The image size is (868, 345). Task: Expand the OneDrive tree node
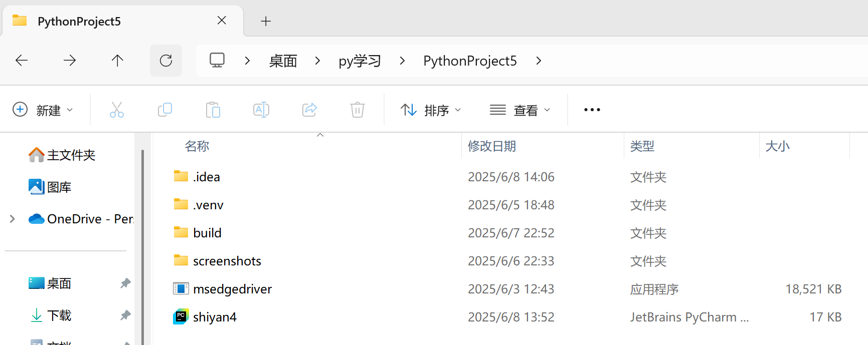point(13,219)
